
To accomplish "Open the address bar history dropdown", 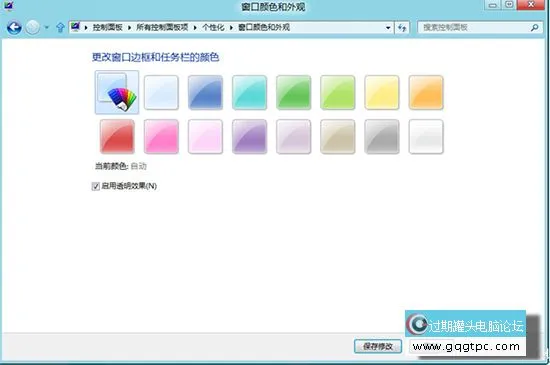I will tap(388, 28).
